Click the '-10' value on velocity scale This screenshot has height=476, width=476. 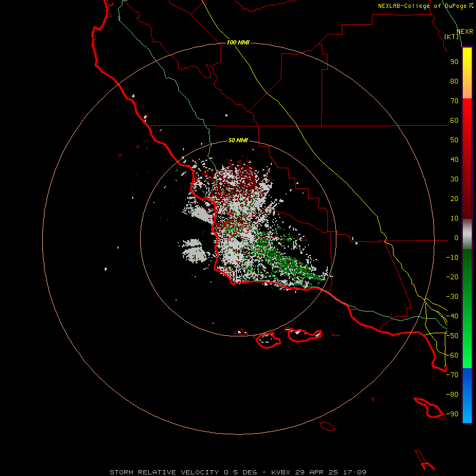coord(452,258)
